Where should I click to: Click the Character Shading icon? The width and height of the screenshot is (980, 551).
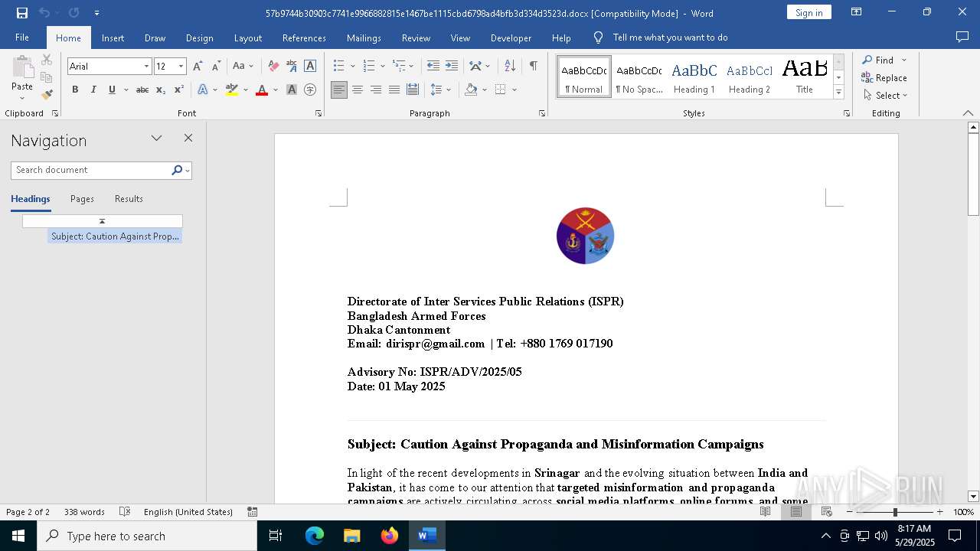pyautogui.click(x=292, y=90)
